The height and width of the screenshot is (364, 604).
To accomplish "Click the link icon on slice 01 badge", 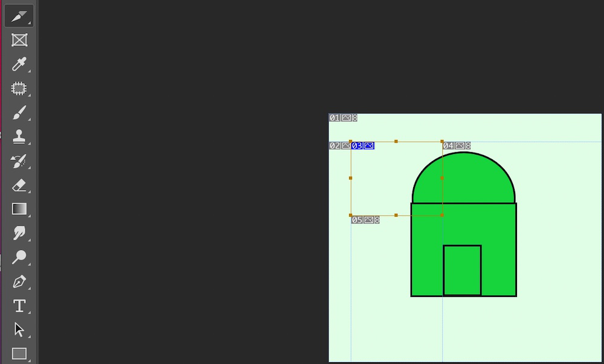I will [x=355, y=118].
